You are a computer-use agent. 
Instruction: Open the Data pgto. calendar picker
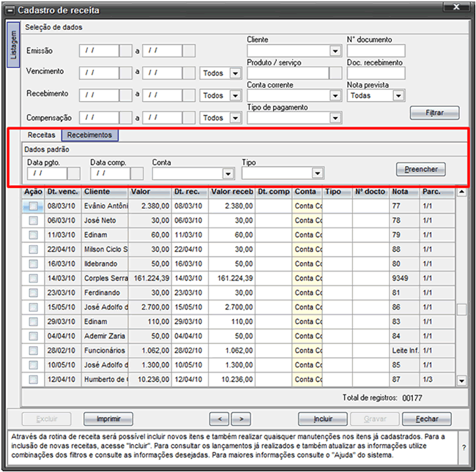coord(74,173)
